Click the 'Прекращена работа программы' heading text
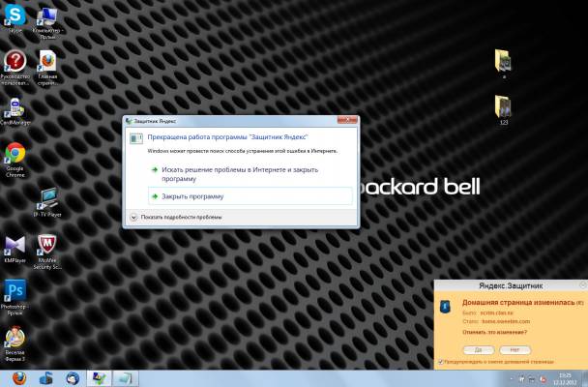Viewport: 588px width, 387px height. [227, 137]
